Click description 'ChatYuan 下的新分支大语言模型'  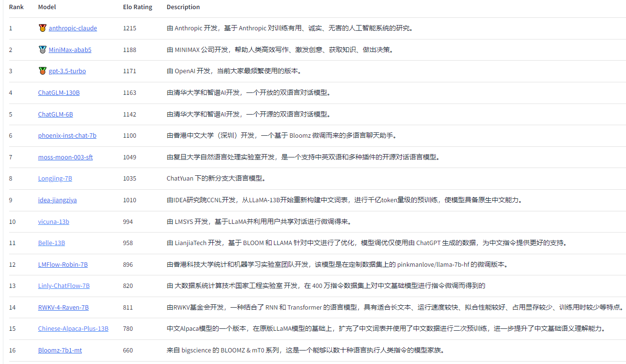pyautogui.click(x=216, y=178)
